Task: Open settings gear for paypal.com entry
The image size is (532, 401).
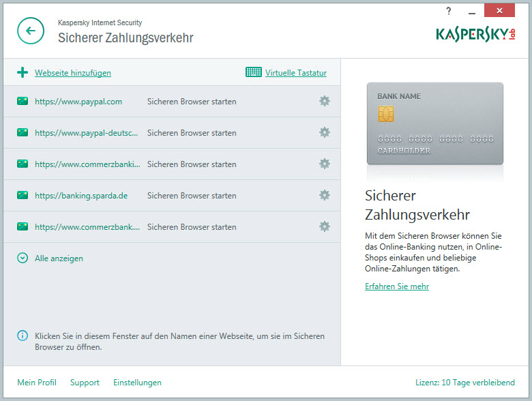Action: (325, 101)
